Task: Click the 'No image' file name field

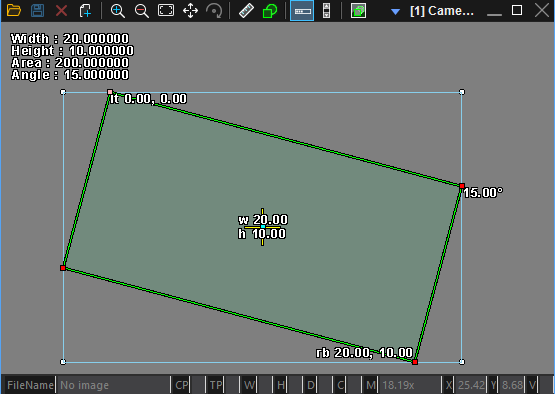Action: click(x=113, y=385)
